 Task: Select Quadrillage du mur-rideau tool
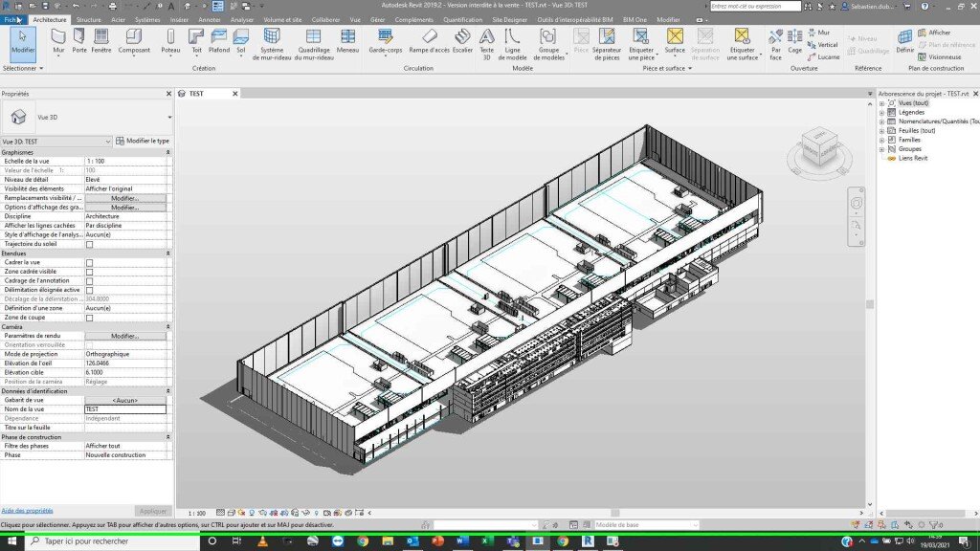pos(314,44)
